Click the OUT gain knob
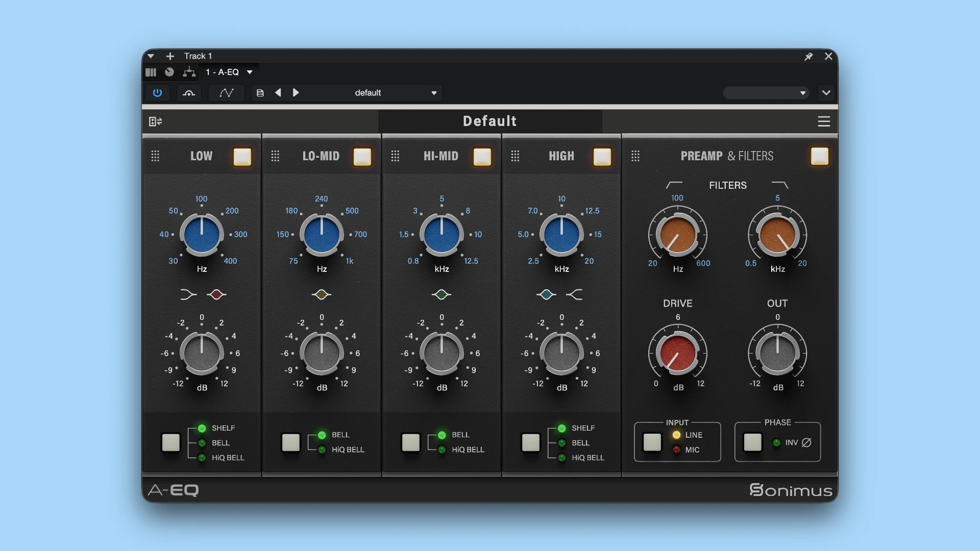 [x=777, y=353]
